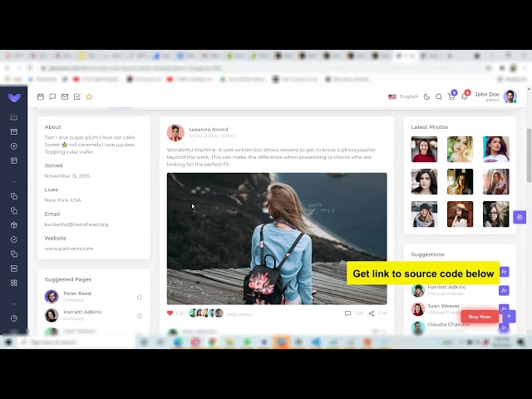Click the Leeanna Alvord name link
The height and width of the screenshot is (399, 532).
tap(209, 130)
